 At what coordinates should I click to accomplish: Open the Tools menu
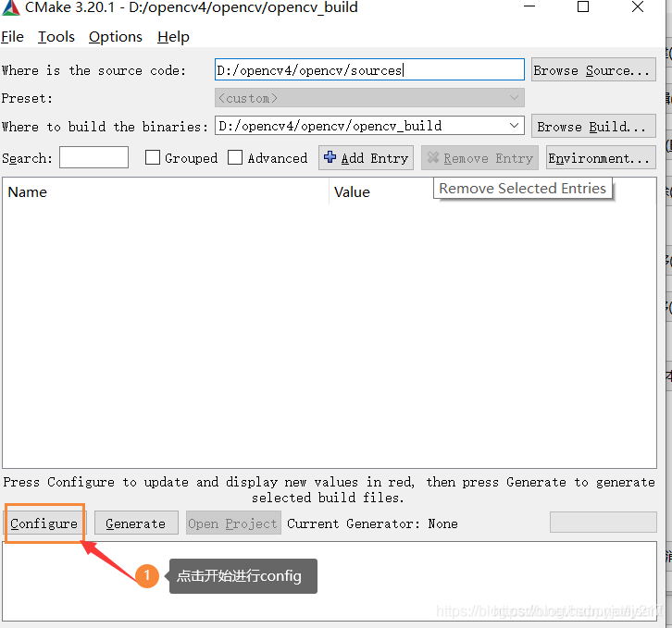click(x=56, y=37)
